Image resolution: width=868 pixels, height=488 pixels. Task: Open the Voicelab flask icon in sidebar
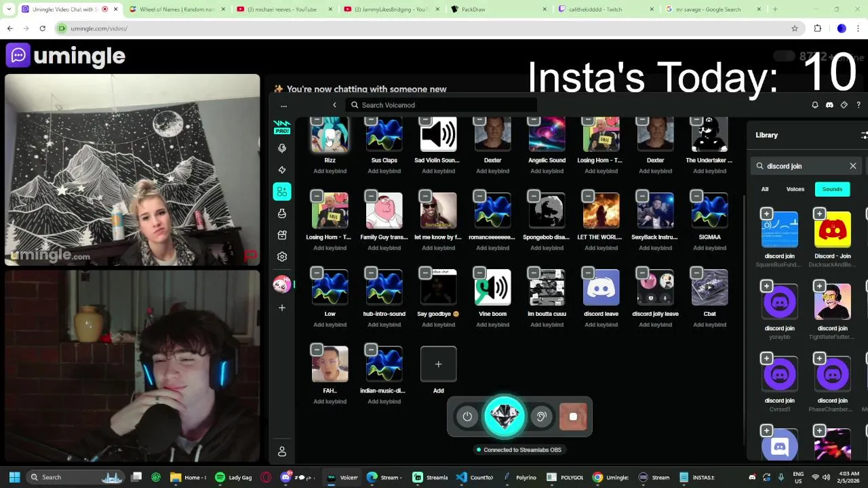[282, 213]
